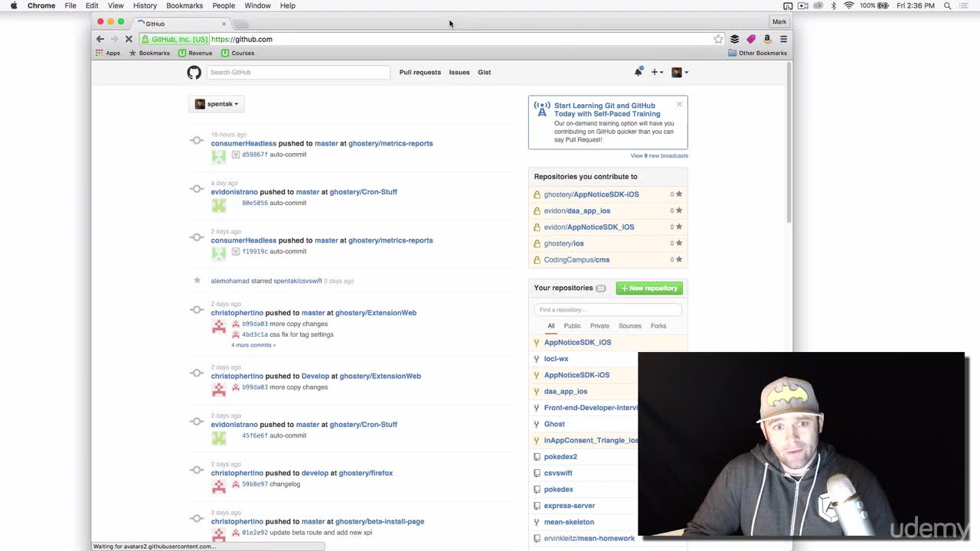The image size is (980, 551).
Task: View 9 new broadcasts
Action: [x=659, y=155]
